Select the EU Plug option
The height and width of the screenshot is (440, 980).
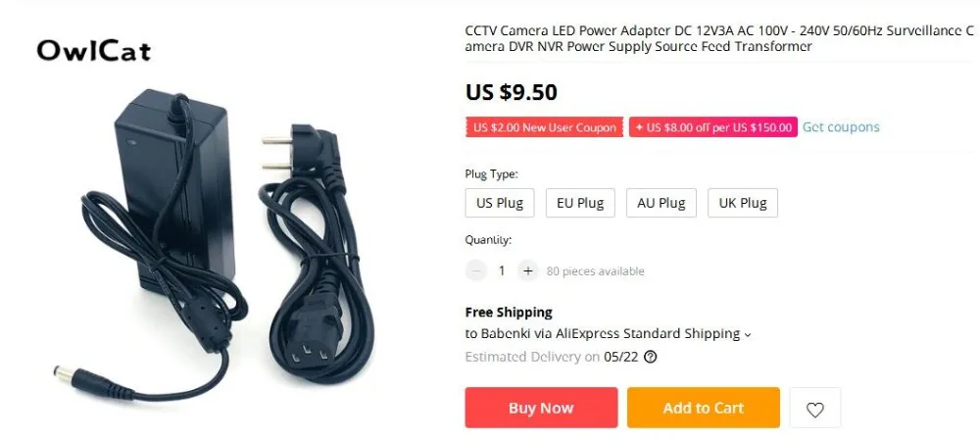(580, 203)
